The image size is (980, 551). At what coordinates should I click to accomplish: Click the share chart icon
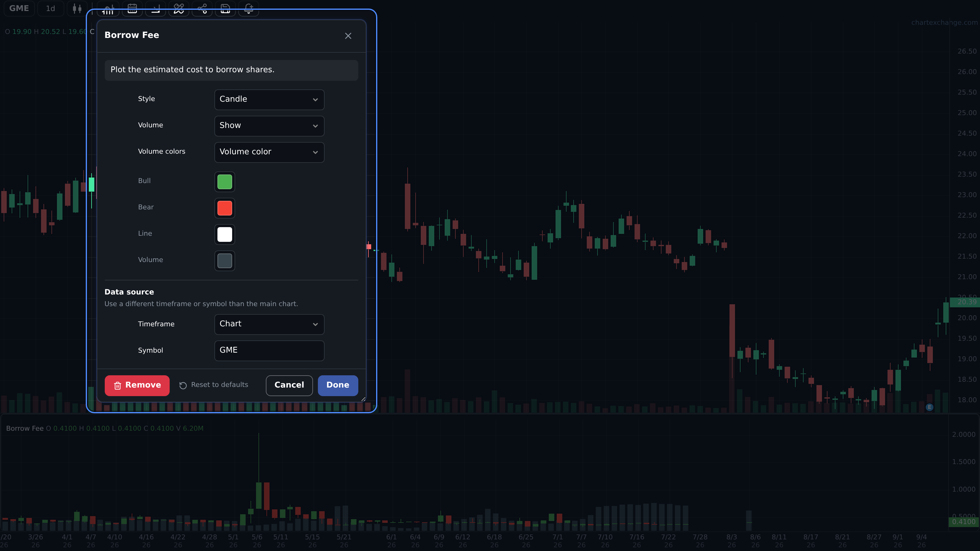click(202, 8)
